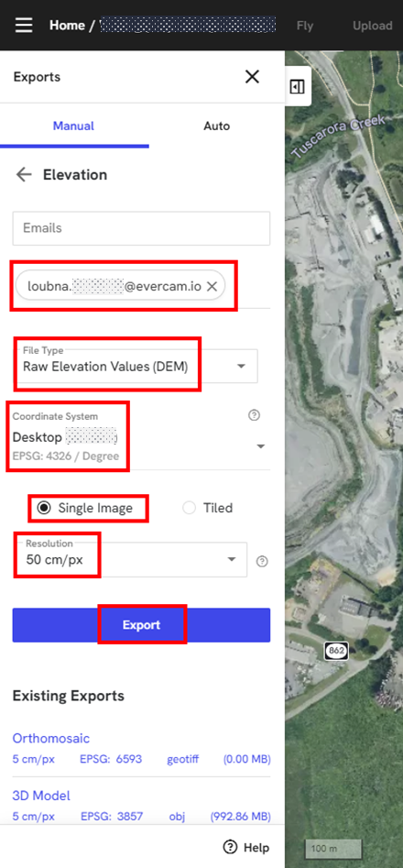Viewport: 403px width, 868px height.
Task: Collapse the side panel toggle icon
Action: point(298,87)
